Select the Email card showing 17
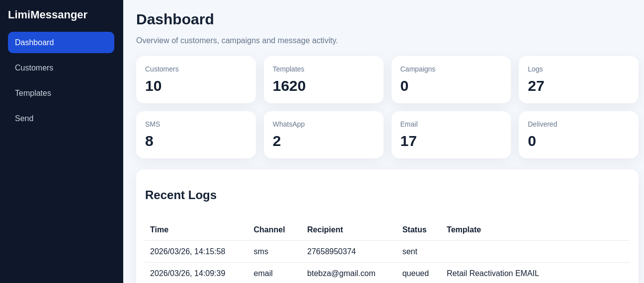The image size is (644, 283). (451, 135)
